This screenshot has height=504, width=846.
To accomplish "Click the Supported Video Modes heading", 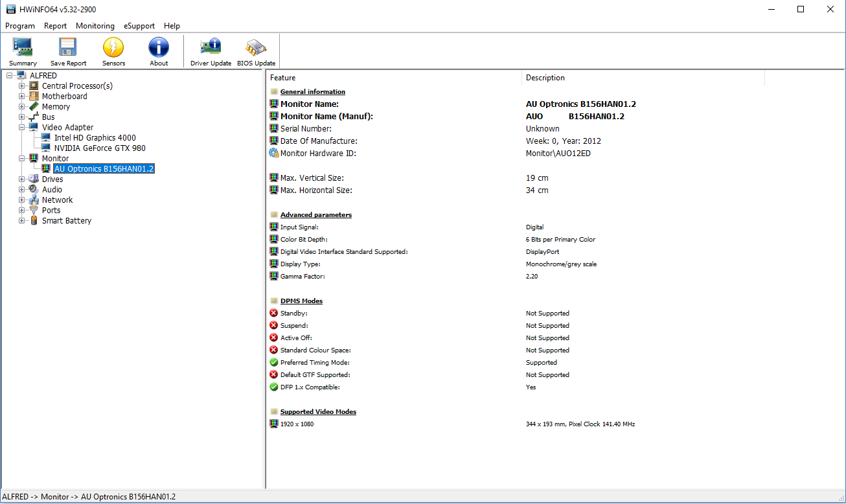I will pyautogui.click(x=318, y=412).
